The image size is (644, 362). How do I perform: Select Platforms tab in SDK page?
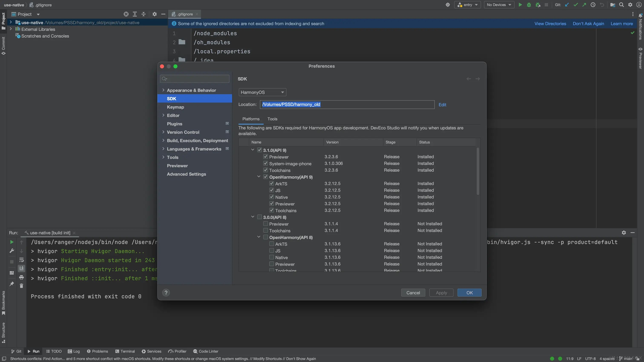[251, 119]
